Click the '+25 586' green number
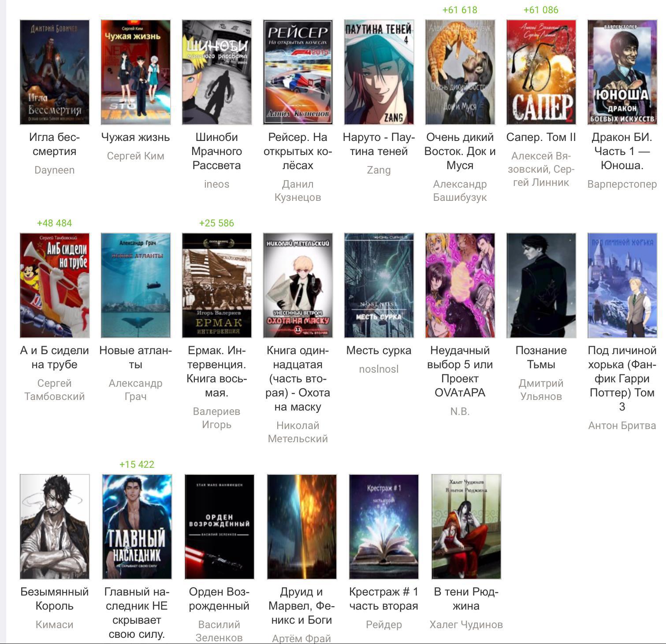The height and width of the screenshot is (644, 666). point(217,223)
